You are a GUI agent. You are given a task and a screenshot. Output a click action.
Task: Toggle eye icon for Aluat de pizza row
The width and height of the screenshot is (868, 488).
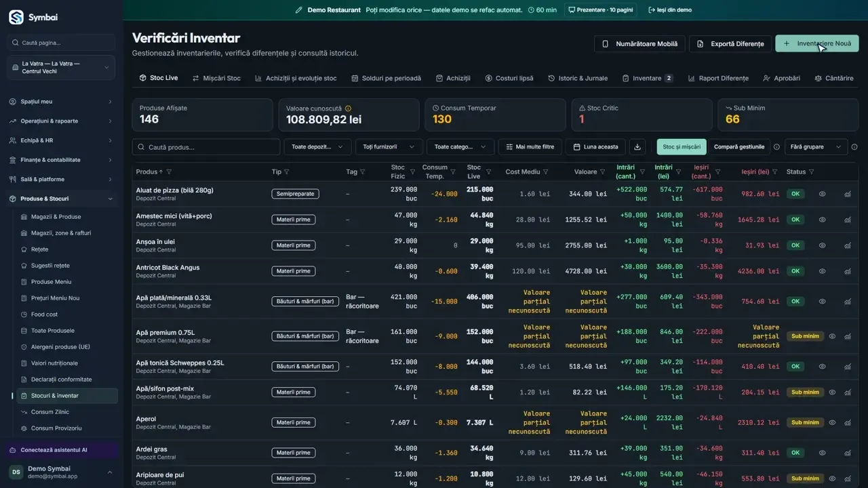[822, 194]
